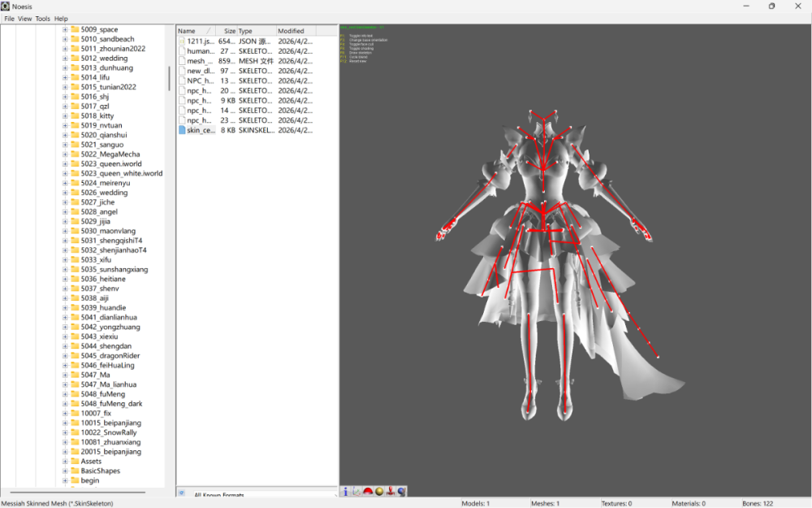Toggle the XYZ axes icon
Image resolution: width=812 pixels, height=508 pixels.
click(356, 492)
